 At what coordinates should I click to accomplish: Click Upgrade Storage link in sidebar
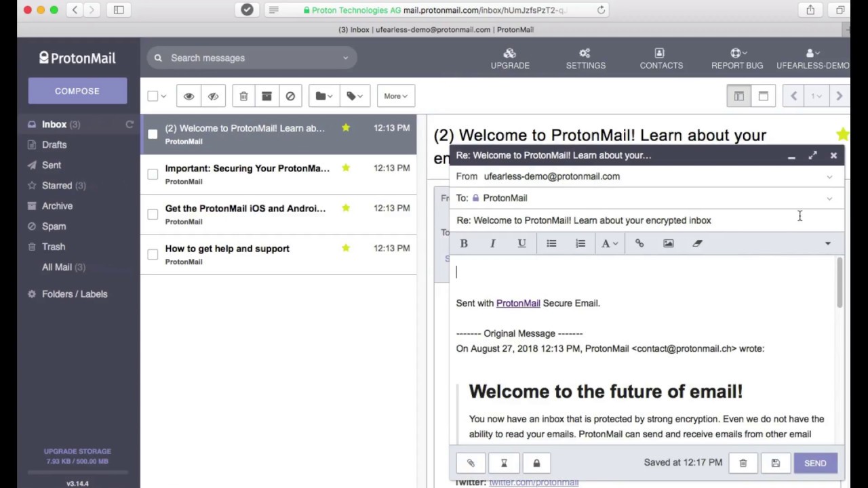click(x=77, y=451)
